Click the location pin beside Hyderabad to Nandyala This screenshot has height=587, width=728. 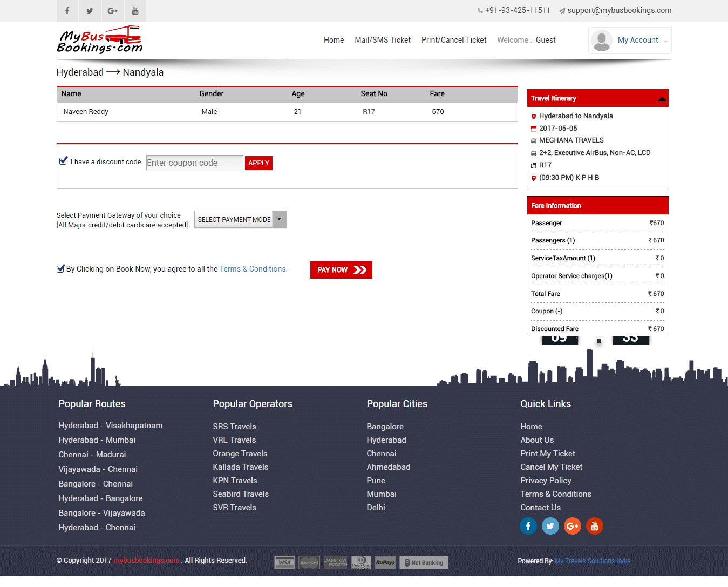pos(534,117)
